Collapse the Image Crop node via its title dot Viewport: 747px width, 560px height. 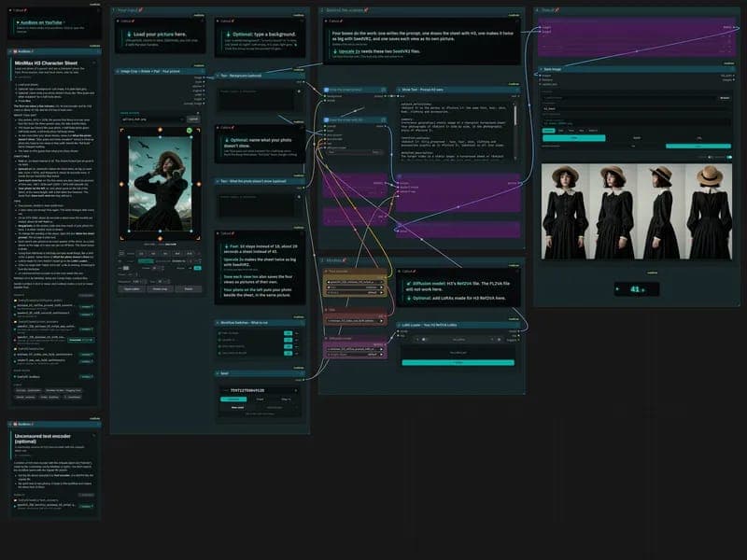[118, 72]
